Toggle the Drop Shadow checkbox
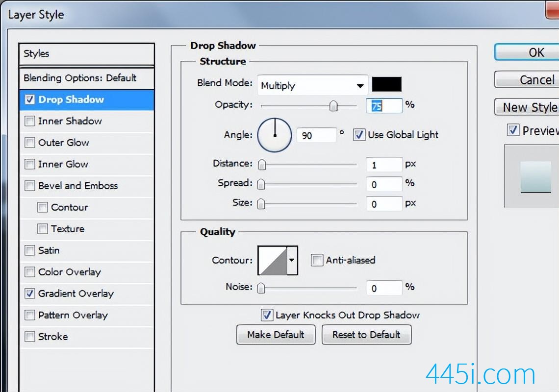 pyautogui.click(x=29, y=99)
